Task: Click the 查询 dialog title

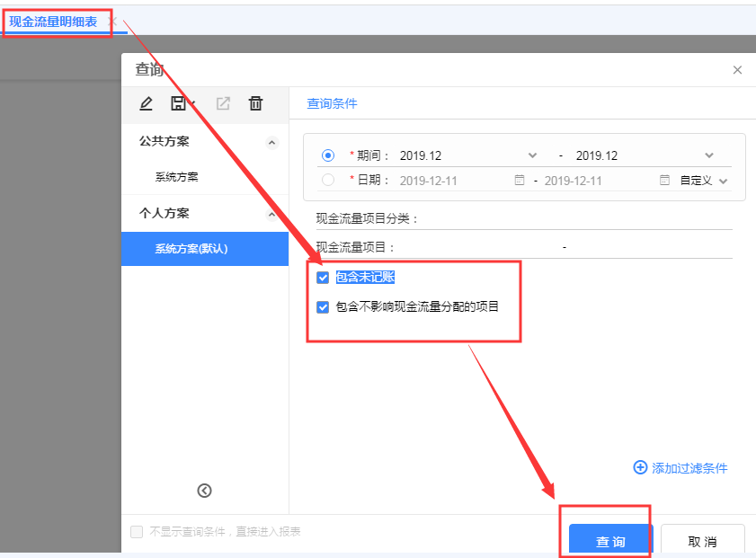Action: coord(149,70)
